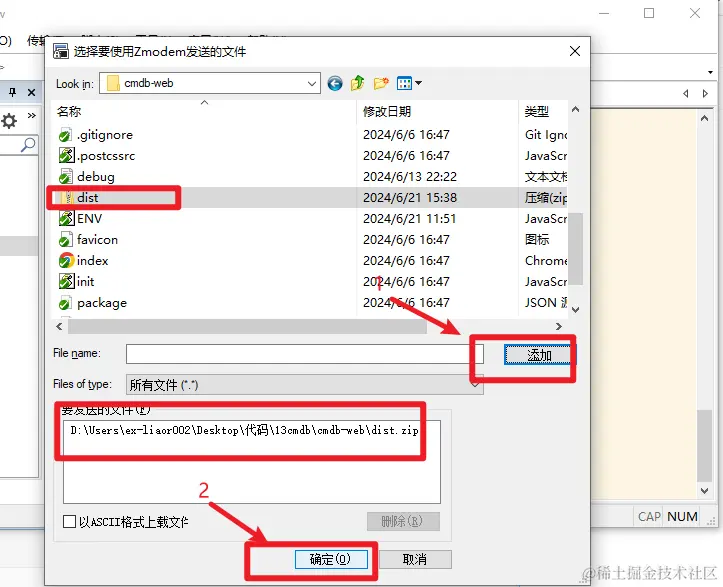Click the dist zip folder icon
The height and width of the screenshot is (587, 723).
pos(66,197)
